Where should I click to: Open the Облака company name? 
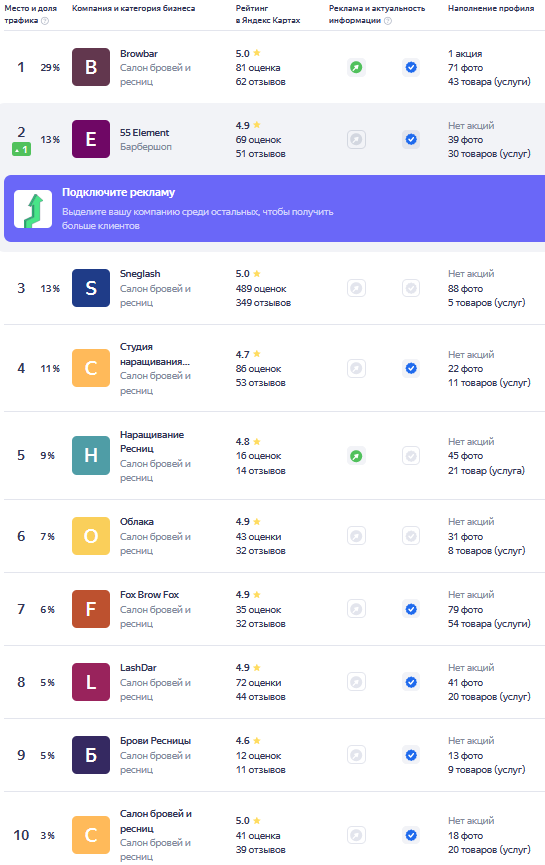click(137, 521)
